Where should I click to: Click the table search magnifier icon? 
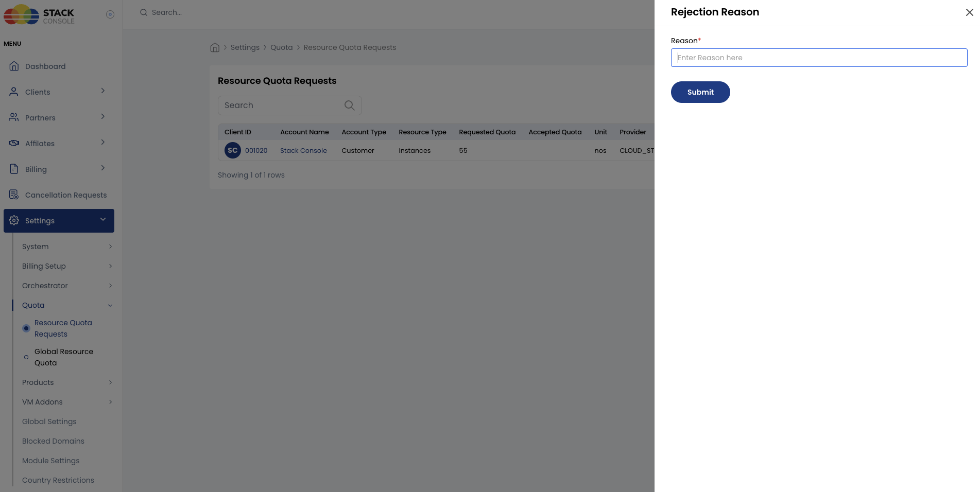(x=350, y=105)
